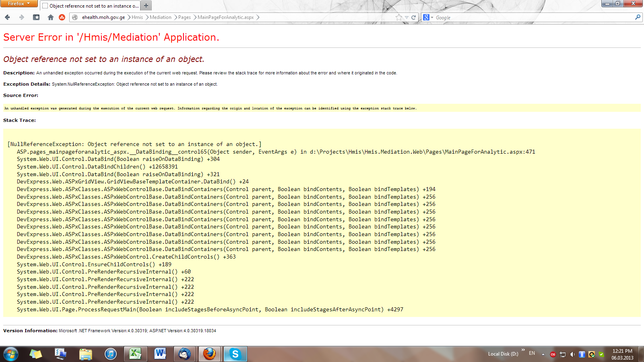
Task: Click the Forward navigation arrow
Action: click(22, 17)
